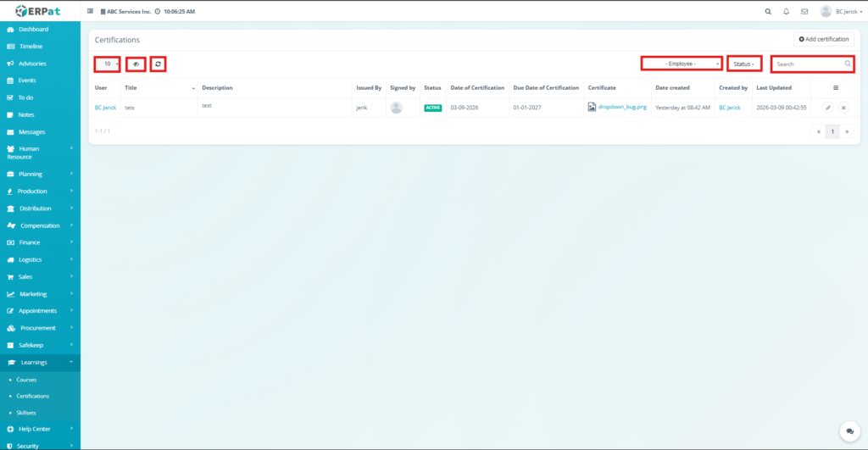The width and height of the screenshot is (868, 450).
Task: Click the Add certification button
Action: click(x=823, y=39)
